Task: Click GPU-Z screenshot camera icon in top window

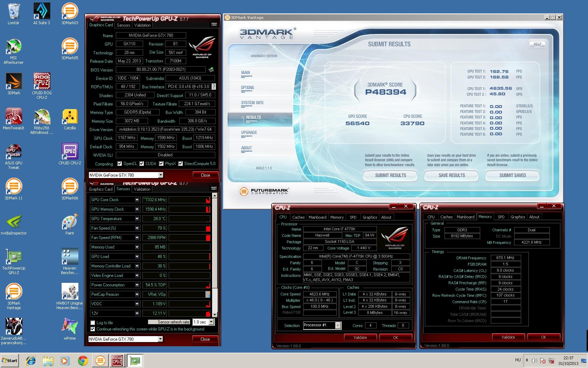Action: coord(214,25)
